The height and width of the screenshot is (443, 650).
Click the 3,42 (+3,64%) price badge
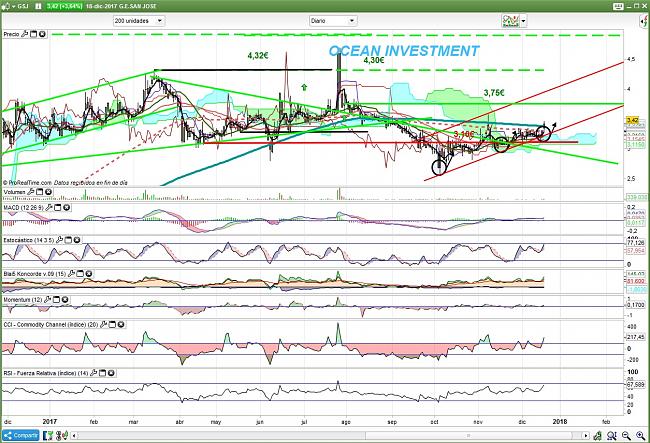coord(64,6)
